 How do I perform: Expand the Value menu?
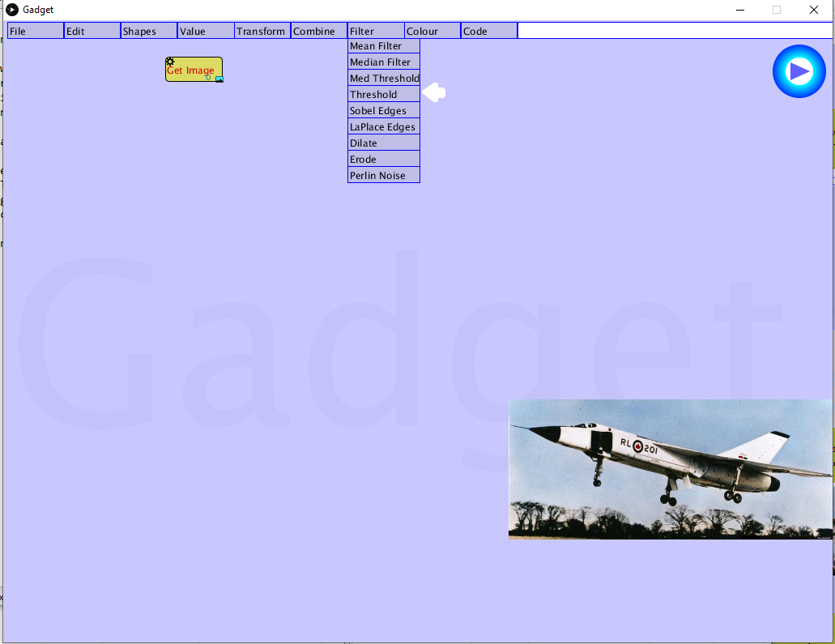(206, 31)
